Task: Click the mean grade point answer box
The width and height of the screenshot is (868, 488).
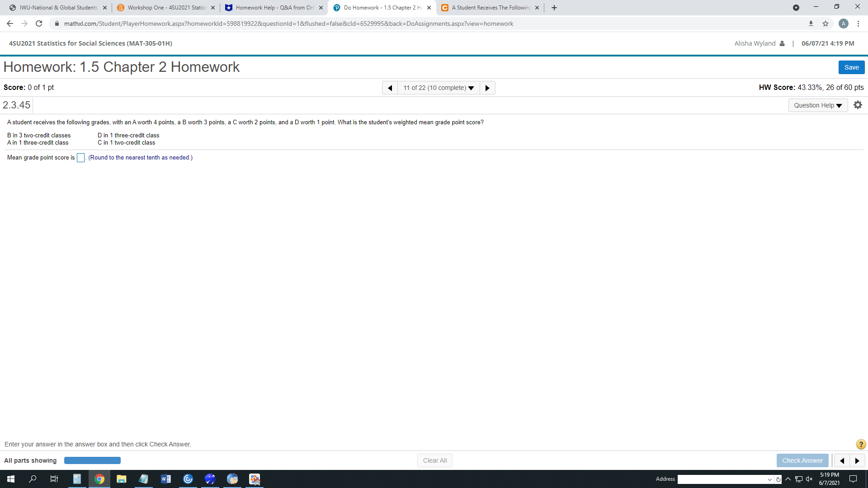Action: [80, 158]
